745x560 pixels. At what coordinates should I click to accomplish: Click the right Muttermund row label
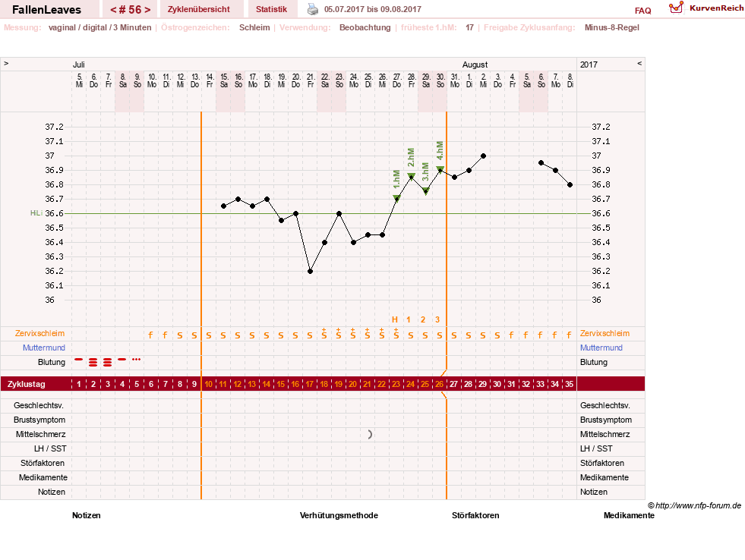click(601, 348)
